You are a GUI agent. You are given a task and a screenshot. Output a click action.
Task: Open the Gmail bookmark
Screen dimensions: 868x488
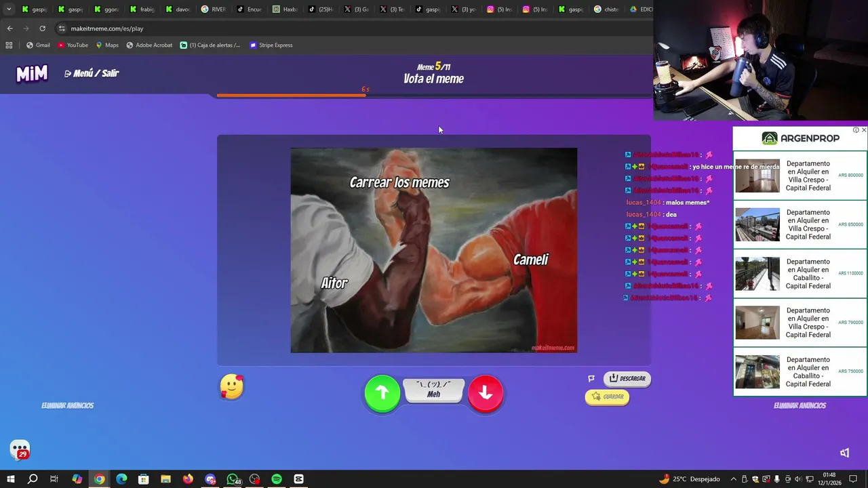pos(38,45)
